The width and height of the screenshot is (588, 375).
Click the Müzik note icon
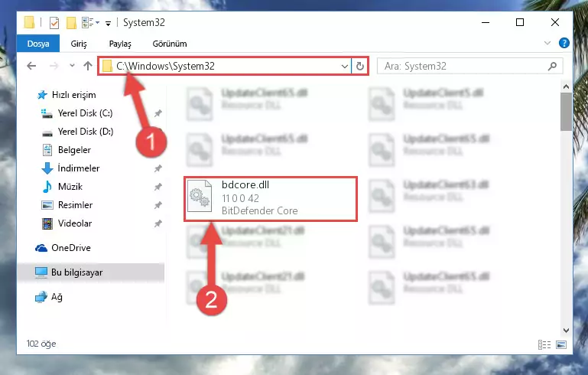click(x=47, y=187)
